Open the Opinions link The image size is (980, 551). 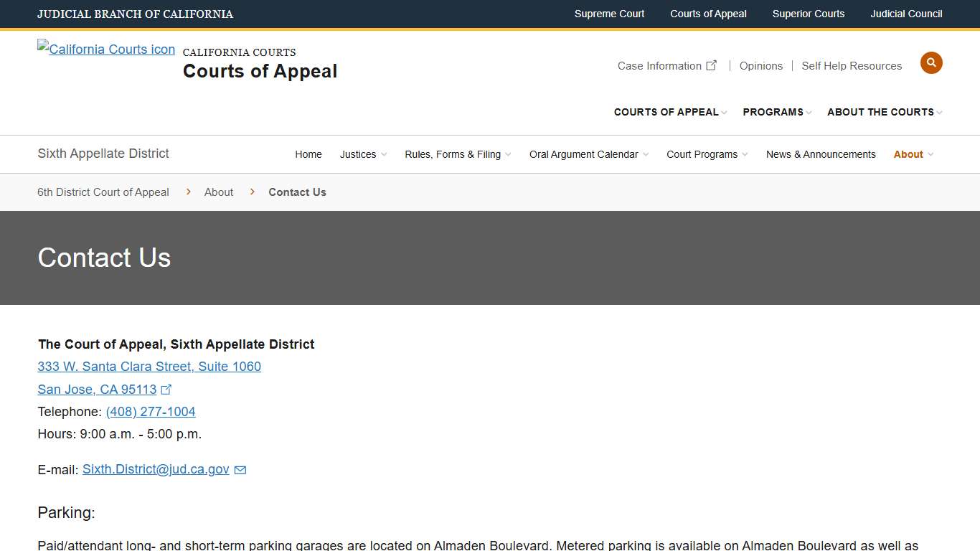point(760,65)
